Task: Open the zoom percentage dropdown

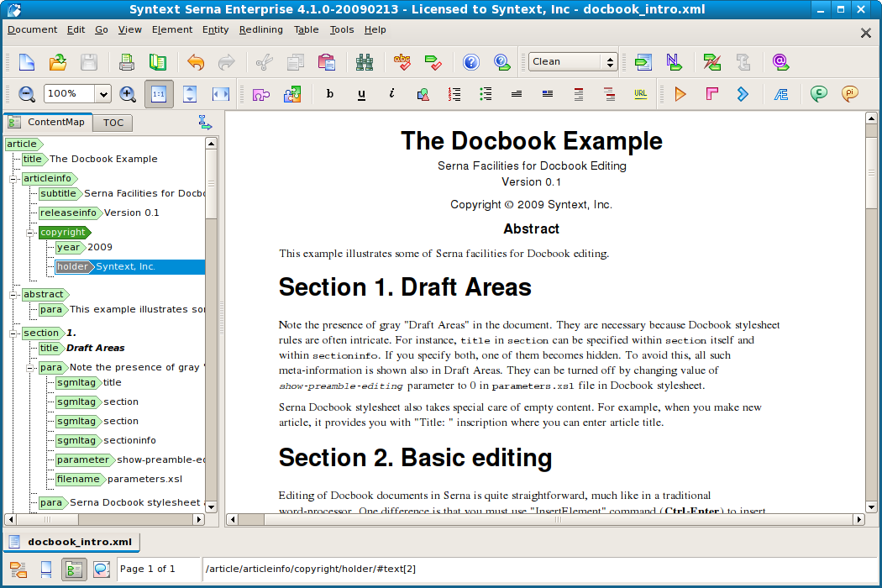Action: click(103, 94)
